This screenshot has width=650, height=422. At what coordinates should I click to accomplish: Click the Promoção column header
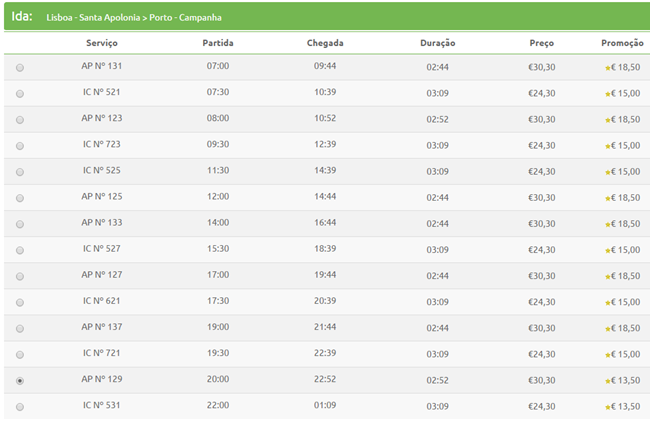click(622, 43)
